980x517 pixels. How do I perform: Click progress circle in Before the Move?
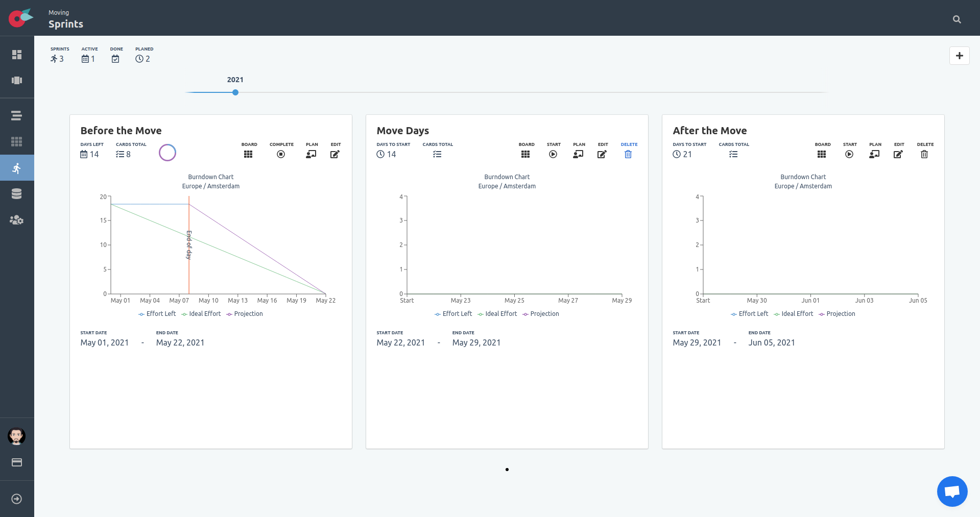[x=168, y=153]
